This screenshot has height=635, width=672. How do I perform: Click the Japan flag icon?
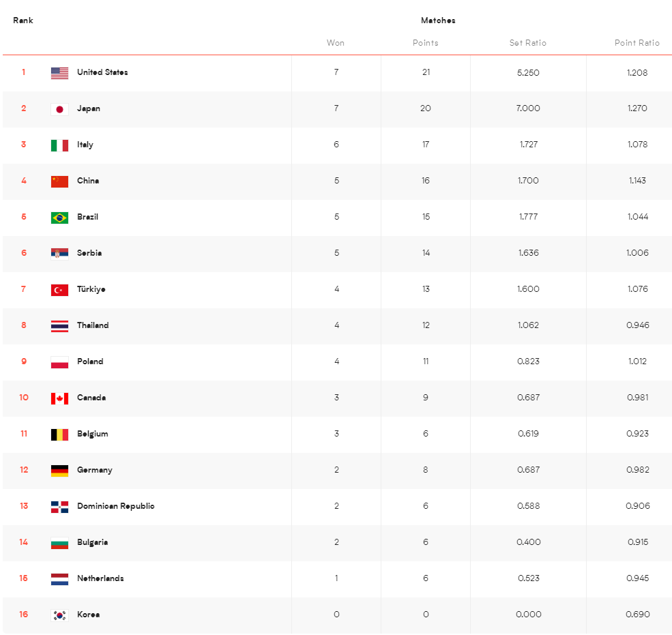click(59, 109)
